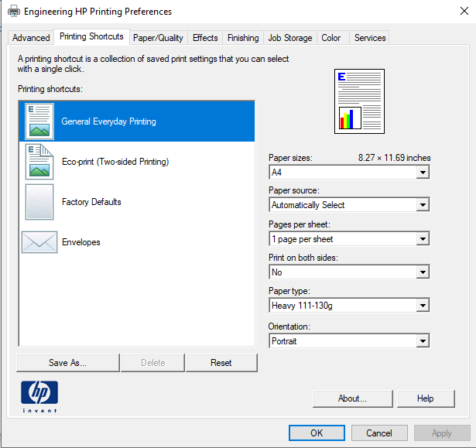This screenshot has height=448, width=476.
Task: Click the Reset button
Action: [221, 363]
